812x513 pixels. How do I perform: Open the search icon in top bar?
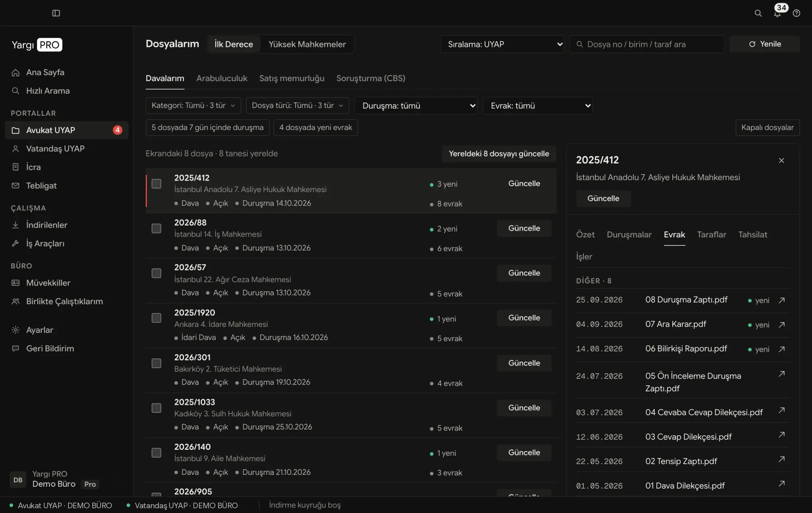(x=758, y=13)
